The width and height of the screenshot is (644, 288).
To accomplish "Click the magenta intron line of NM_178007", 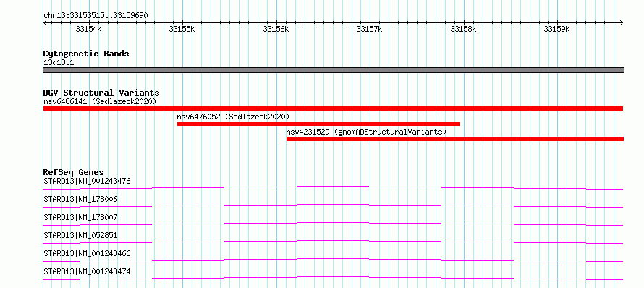I will (x=333, y=224).
